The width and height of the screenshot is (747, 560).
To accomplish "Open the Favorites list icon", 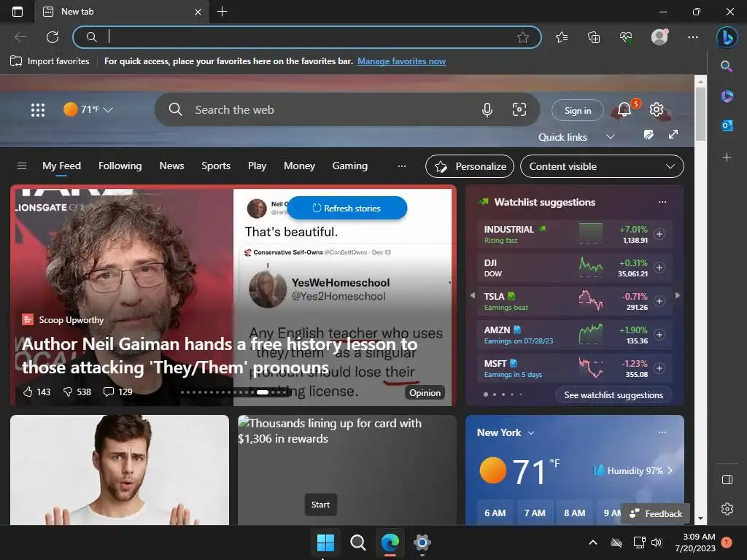I will pyautogui.click(x=562, y=37).
